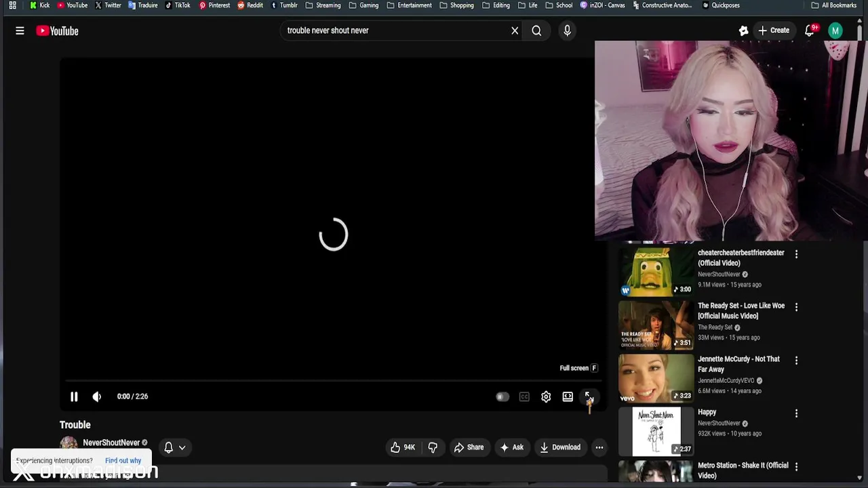Open options menu for Not That Far Away

pyautogui.click(x=796, y=361)
